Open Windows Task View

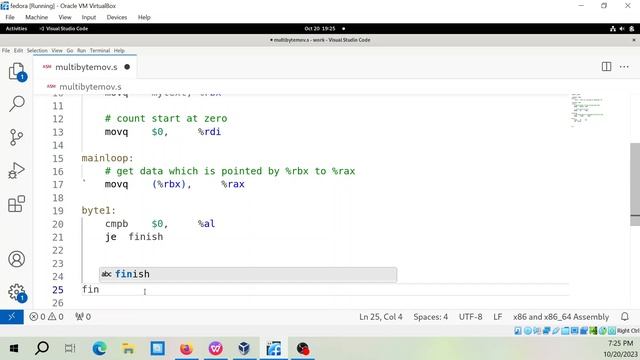pos(70,349)
